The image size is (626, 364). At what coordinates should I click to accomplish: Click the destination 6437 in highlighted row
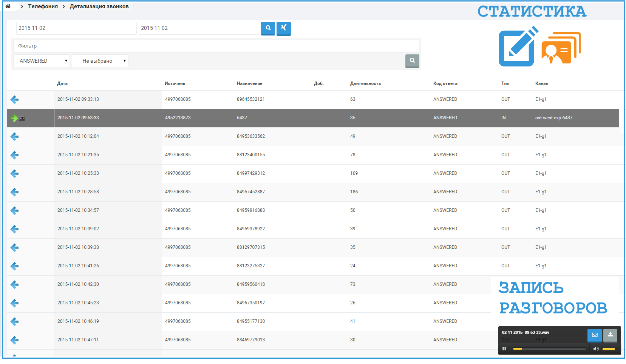(242, 118)
